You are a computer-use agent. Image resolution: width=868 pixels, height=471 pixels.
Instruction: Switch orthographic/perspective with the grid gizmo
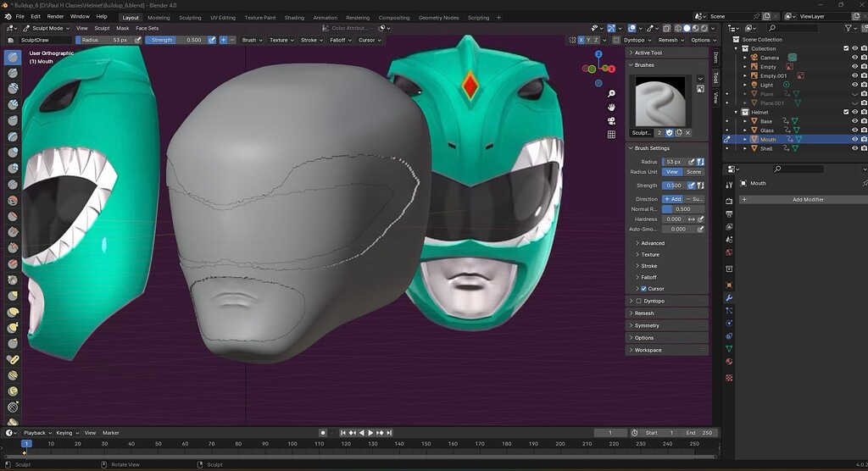[611, 135]
